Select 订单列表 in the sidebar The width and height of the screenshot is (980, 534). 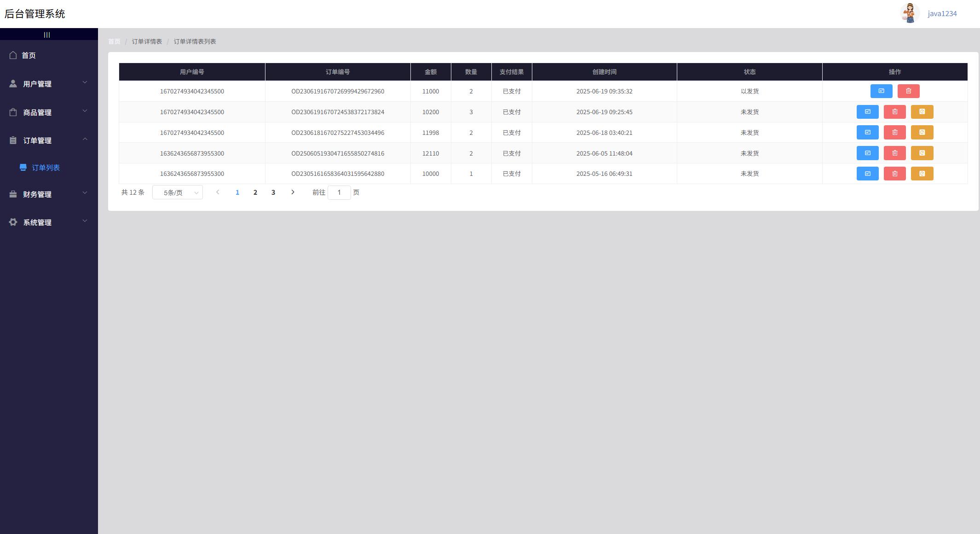pos(46,168)
